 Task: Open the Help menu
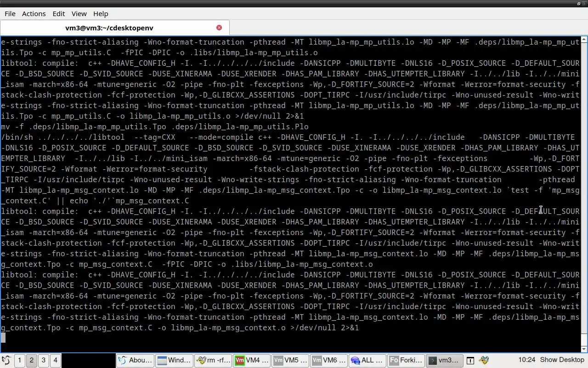click(101, 14)
